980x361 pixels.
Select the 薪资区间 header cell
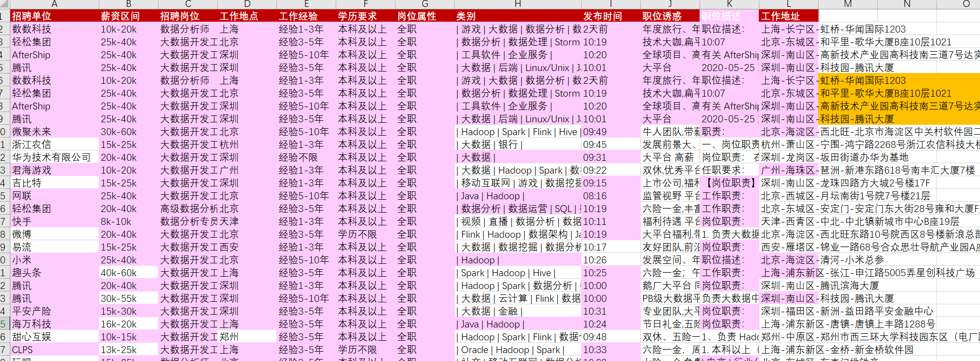[128, 16]
